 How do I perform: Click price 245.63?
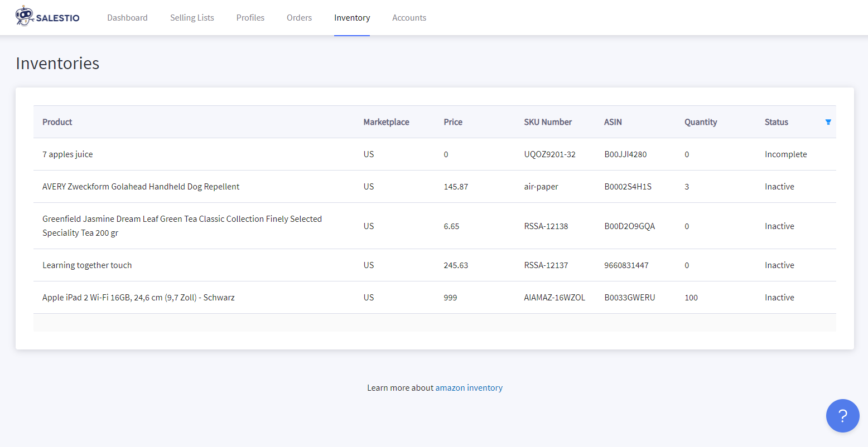456,265
